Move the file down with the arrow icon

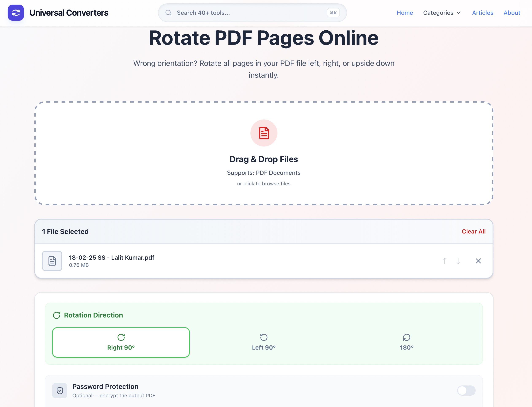pos(458,261)
